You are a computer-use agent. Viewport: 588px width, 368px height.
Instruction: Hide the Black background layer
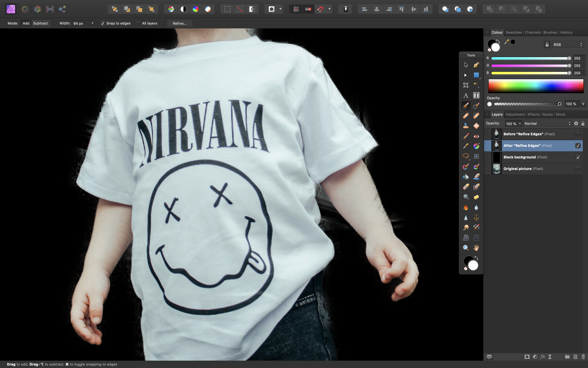point(578,157)
